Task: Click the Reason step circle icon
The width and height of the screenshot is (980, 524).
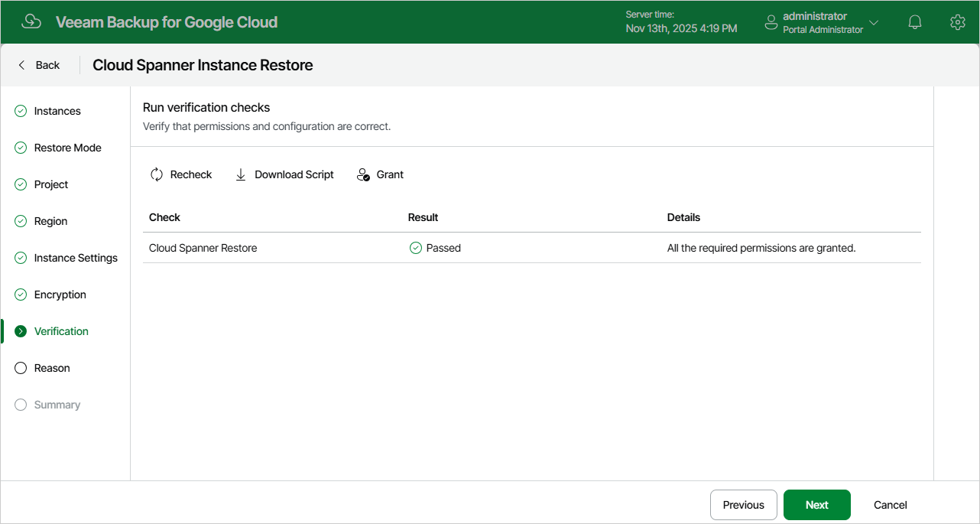Action: pos(21,368)
